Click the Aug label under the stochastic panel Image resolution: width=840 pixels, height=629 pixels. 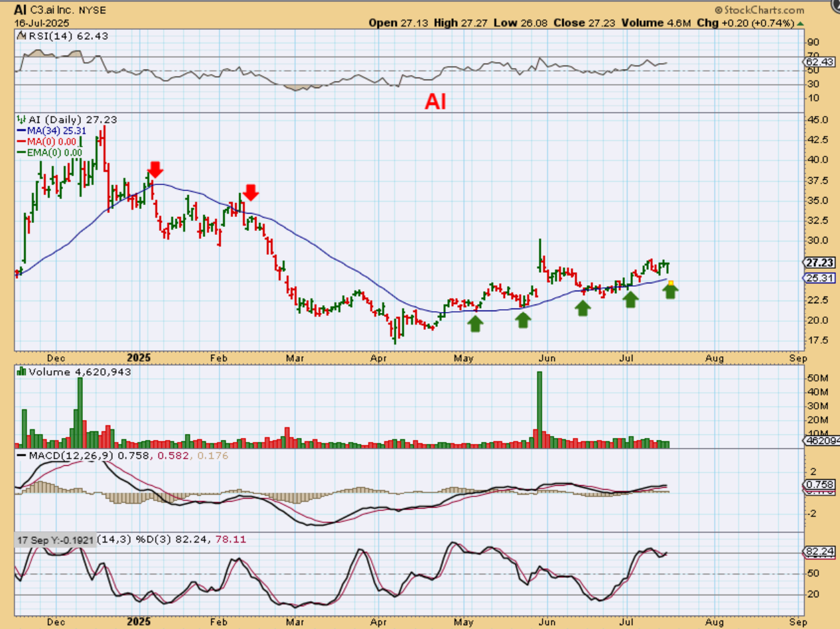[x=714, y=623]
